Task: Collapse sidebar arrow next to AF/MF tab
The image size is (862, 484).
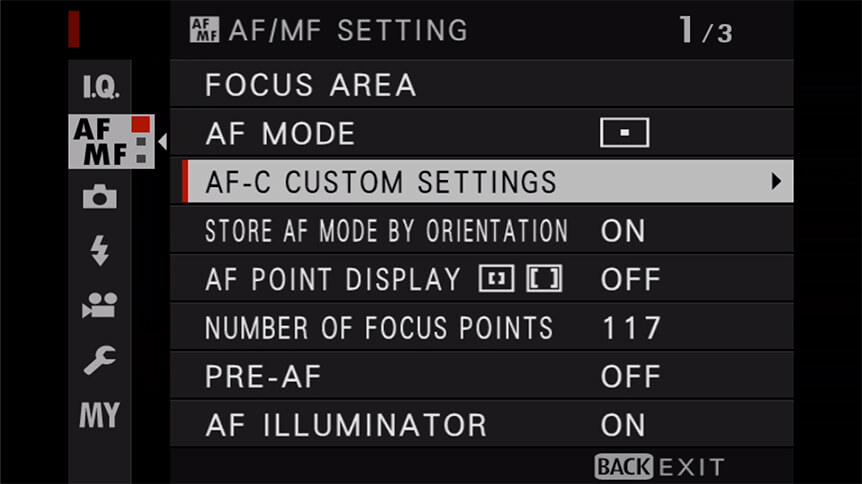Action: (162, 141)
